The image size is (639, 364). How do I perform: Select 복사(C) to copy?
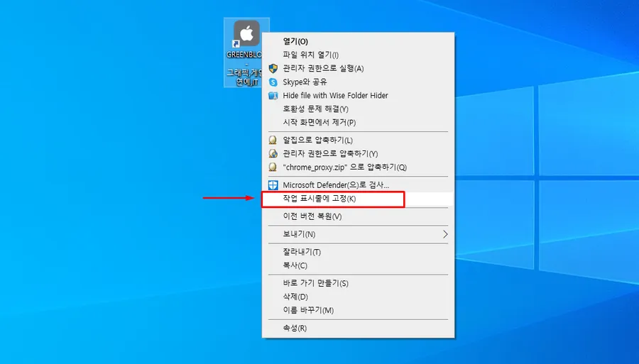coord(358,265)
